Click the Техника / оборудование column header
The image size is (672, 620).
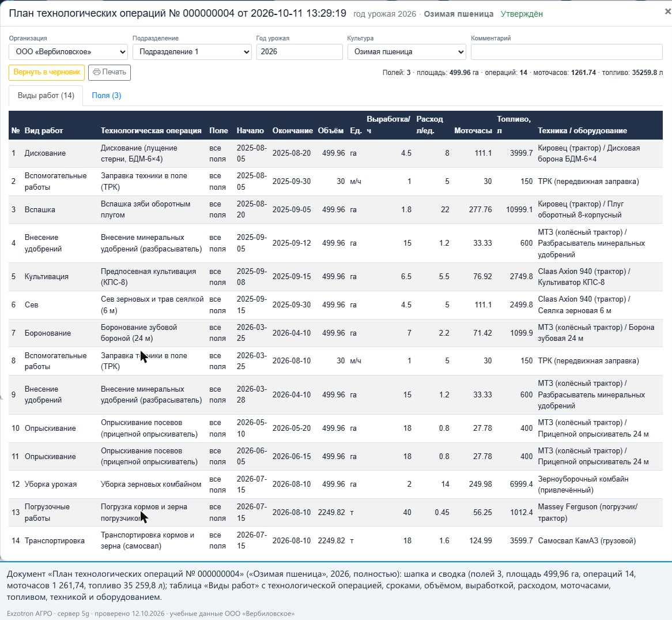pyautogui.click(x=582, y=130)
